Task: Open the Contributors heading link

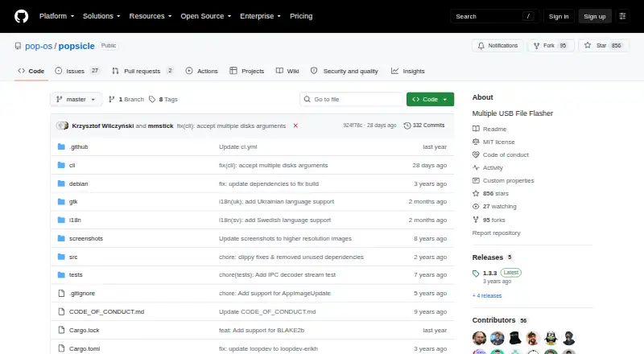Action: [499, 320]
